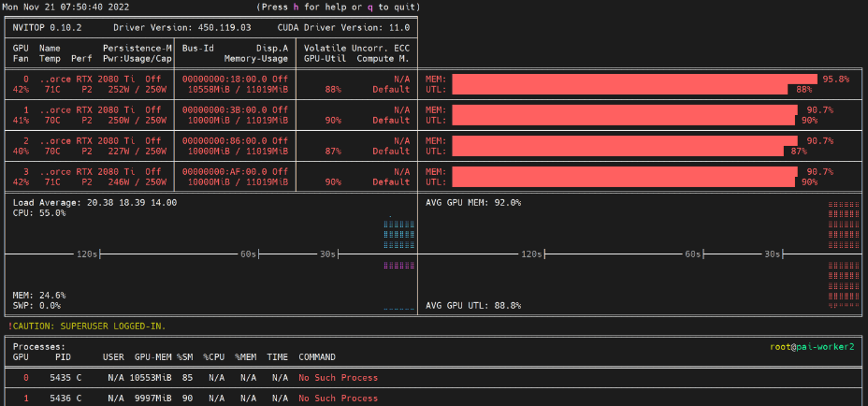Click the 60s marker on CPU history graph
The image size is (868, 406).
(x=248, y=254)
